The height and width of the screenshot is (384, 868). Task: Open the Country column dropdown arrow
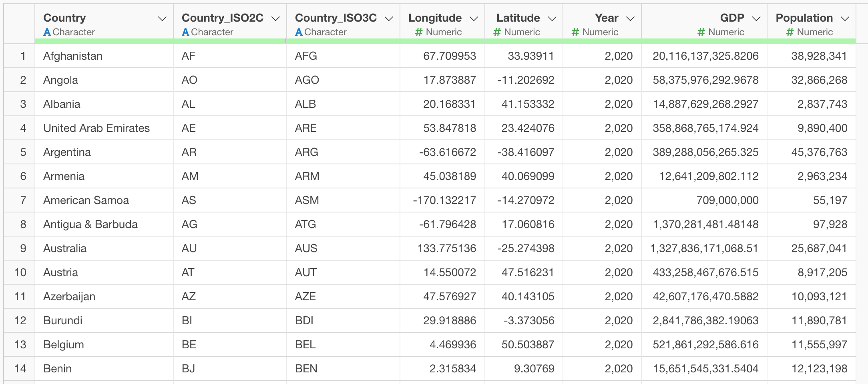point(162,19)
